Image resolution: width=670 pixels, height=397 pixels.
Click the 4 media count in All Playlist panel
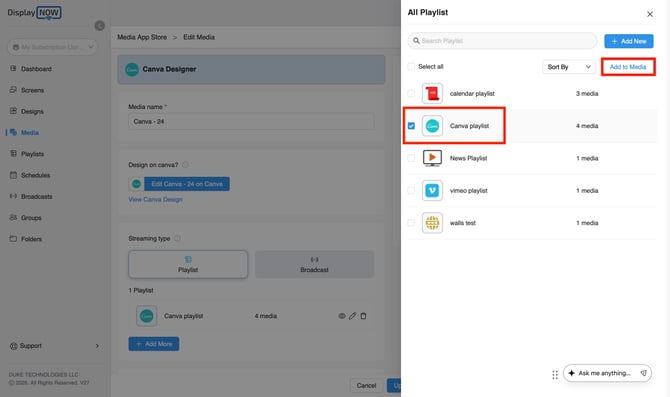(x=587, y=126)
